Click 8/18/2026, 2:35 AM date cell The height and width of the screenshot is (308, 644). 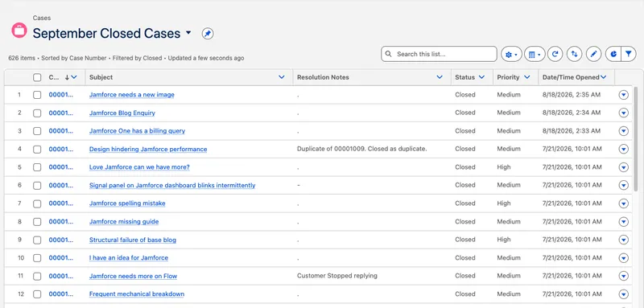tap(572, 95)
